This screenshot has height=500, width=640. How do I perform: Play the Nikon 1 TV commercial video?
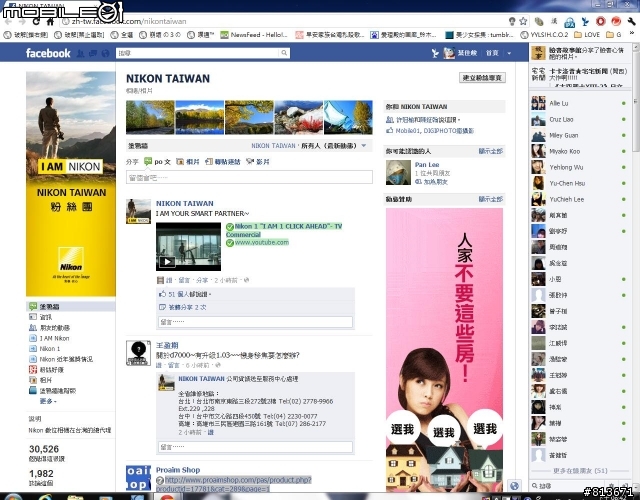pyautogui.click(x=189, y=247)
